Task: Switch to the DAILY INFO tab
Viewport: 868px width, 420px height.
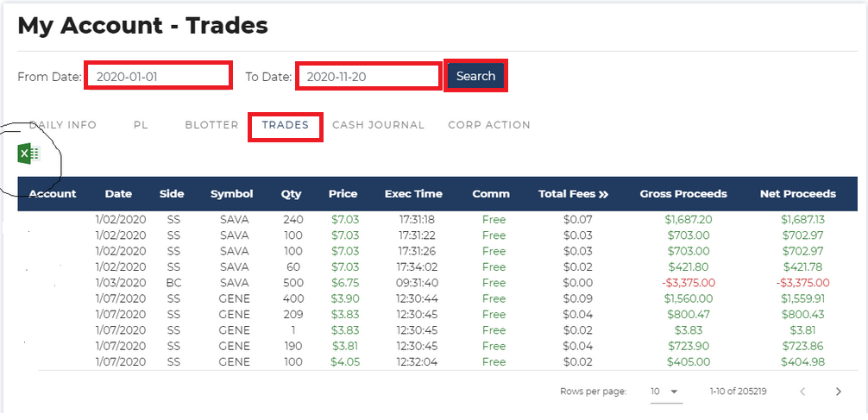Action: pos(62,125)
